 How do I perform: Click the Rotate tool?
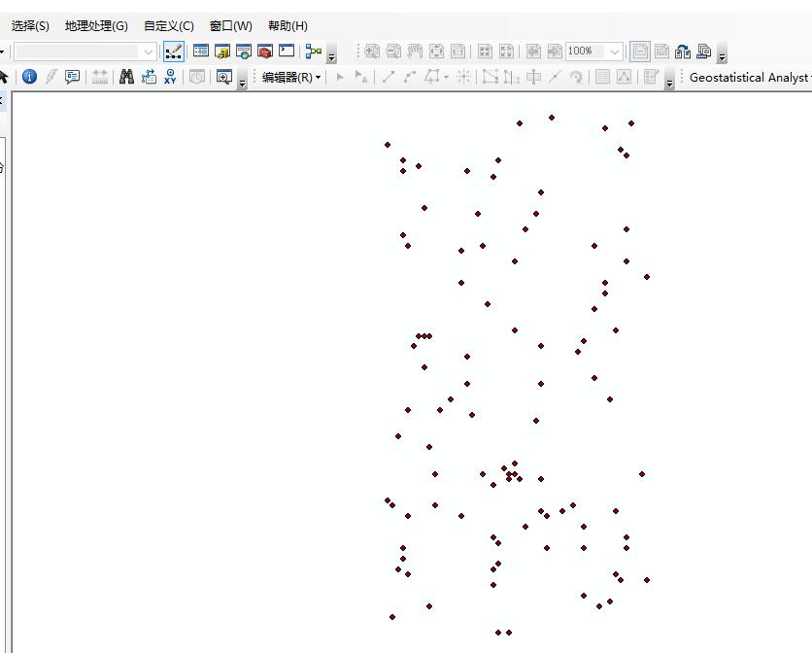click(576, 77)
